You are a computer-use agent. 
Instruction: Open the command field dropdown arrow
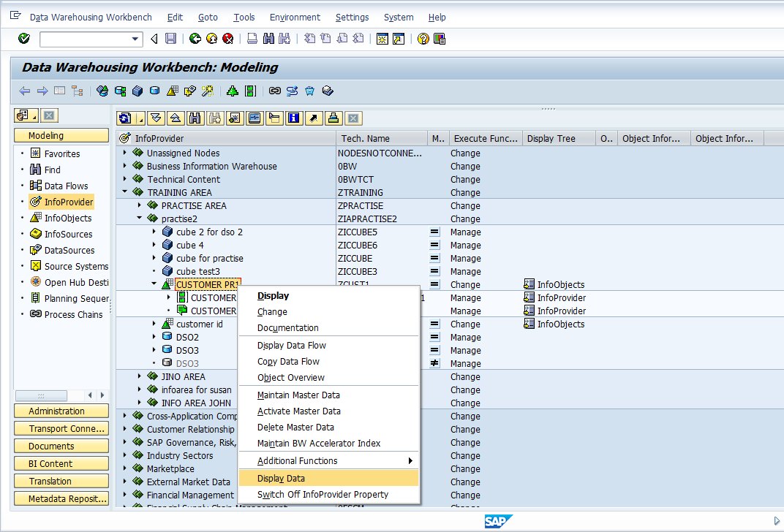click(x=135, y=38)
